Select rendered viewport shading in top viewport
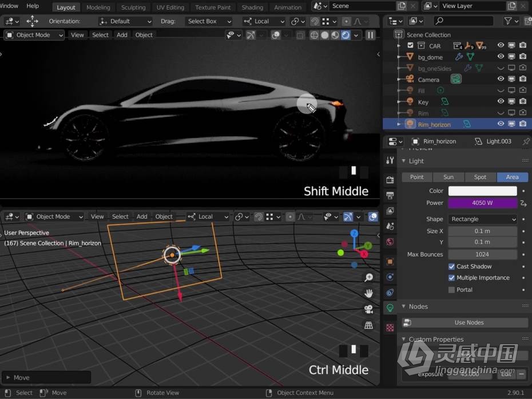 coord(346,35)
